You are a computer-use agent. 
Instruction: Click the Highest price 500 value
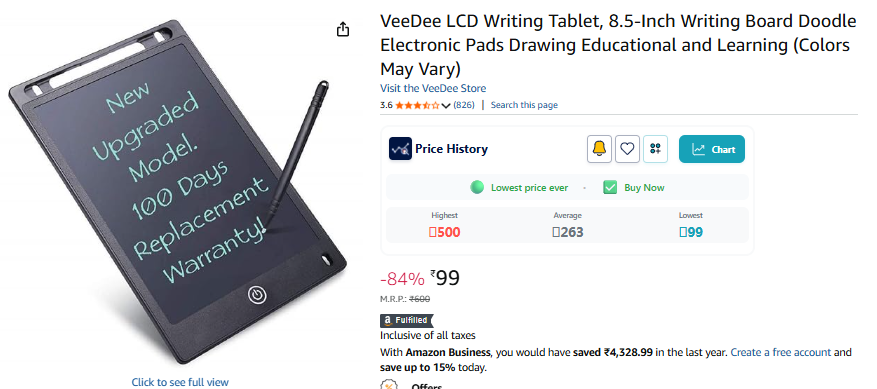pos(445,232)
